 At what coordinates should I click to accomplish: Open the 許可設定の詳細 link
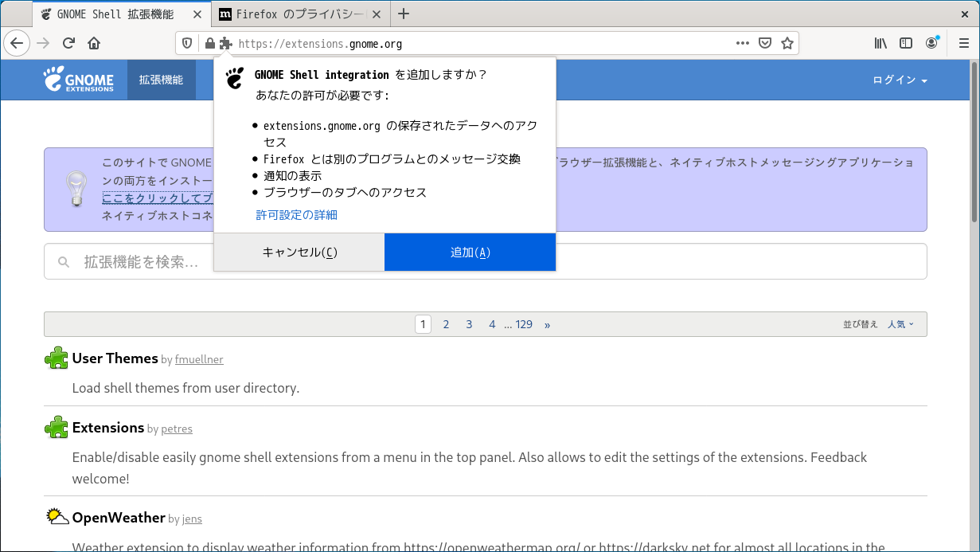296,215
